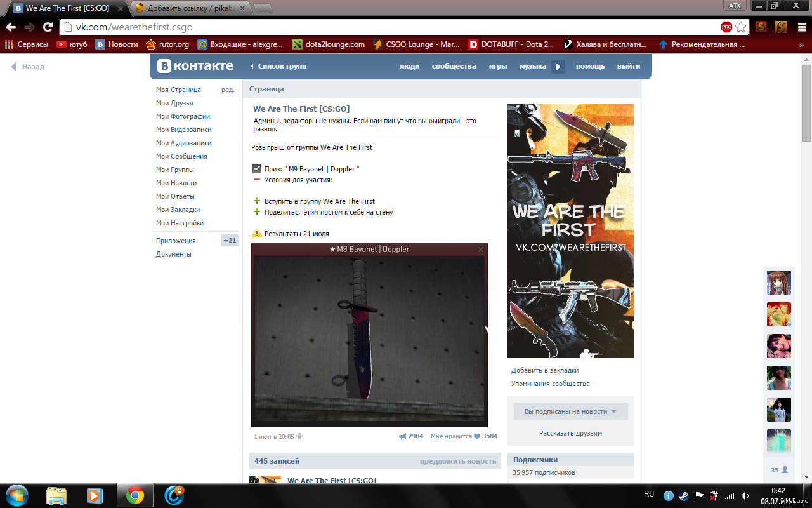This screenshot has width=812, height=508.
Task: Open the Windows Start button
Action: pyautogui.click(x=17, y=495)
